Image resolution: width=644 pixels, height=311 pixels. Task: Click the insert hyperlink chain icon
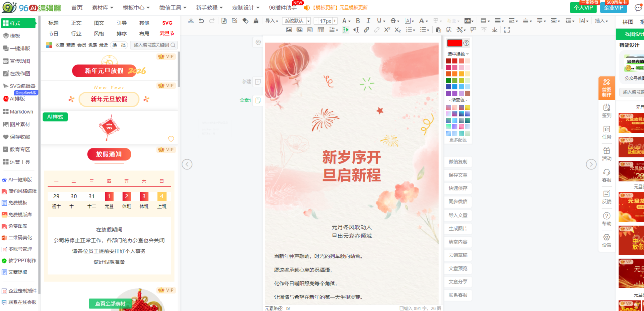click(x=366, y=30)
